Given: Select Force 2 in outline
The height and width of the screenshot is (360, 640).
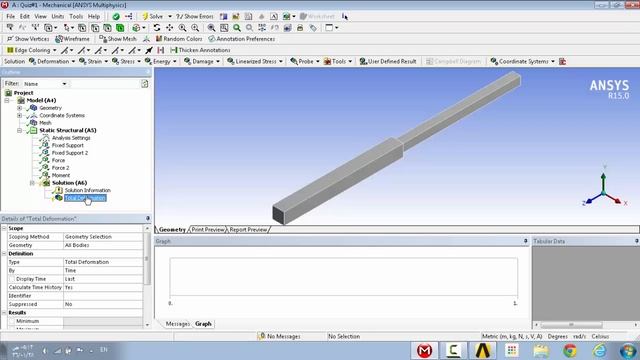Looking at the screenshot, I should pyautogui.click(x=60, y=168).
